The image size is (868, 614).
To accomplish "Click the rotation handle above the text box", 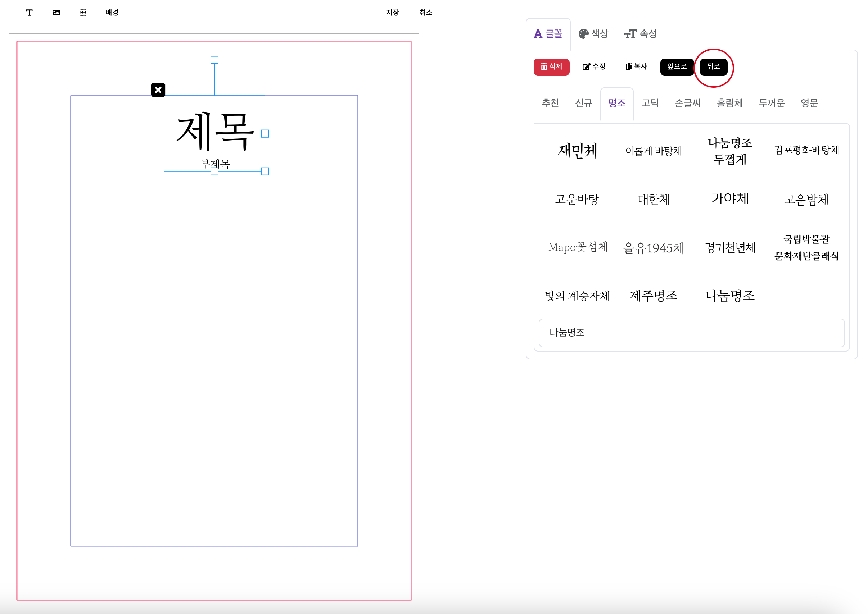I will point(214,60).
